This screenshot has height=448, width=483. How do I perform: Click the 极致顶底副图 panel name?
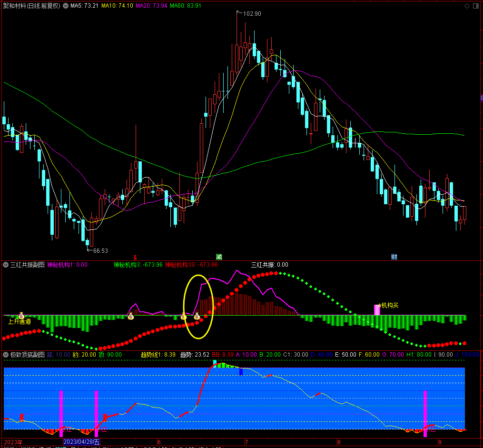28,355
